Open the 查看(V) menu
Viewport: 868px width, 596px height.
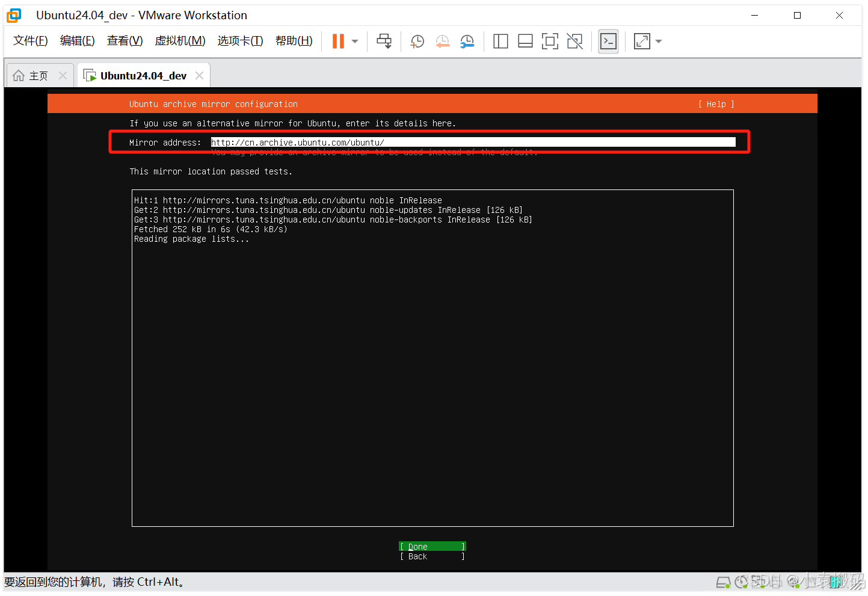(125, 41)
